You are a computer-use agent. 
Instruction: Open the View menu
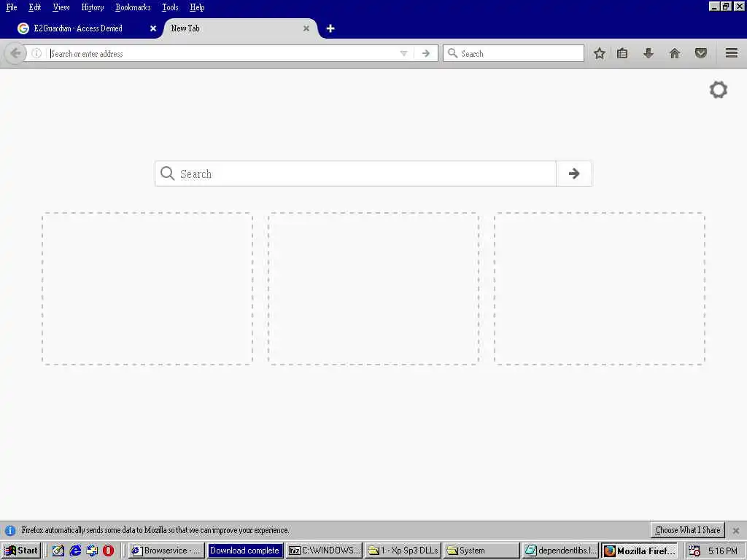tap(61, 7)
